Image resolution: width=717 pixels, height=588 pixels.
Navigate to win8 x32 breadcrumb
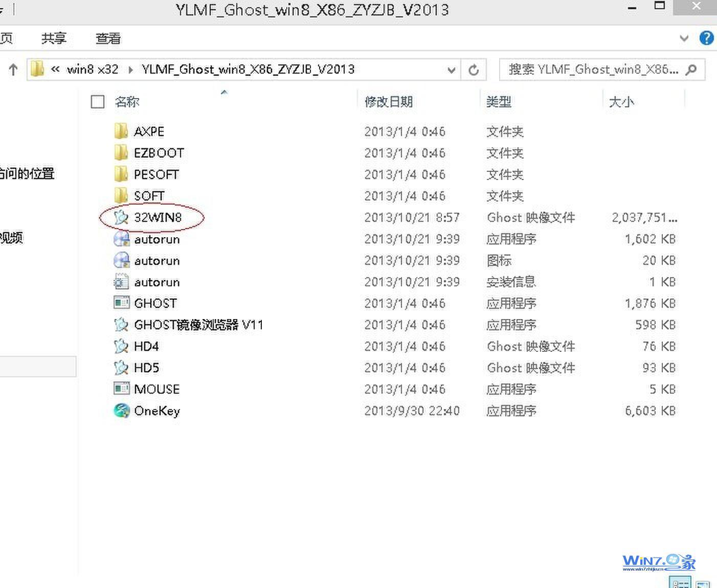(93, 69)
